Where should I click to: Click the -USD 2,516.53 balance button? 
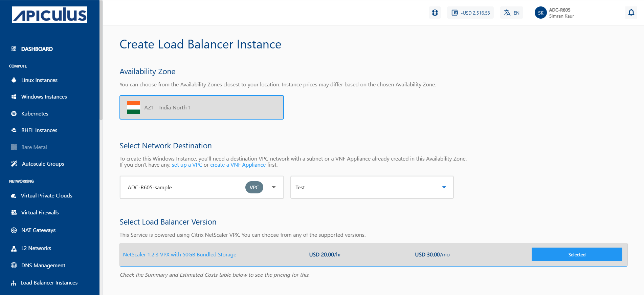(470, 13)
